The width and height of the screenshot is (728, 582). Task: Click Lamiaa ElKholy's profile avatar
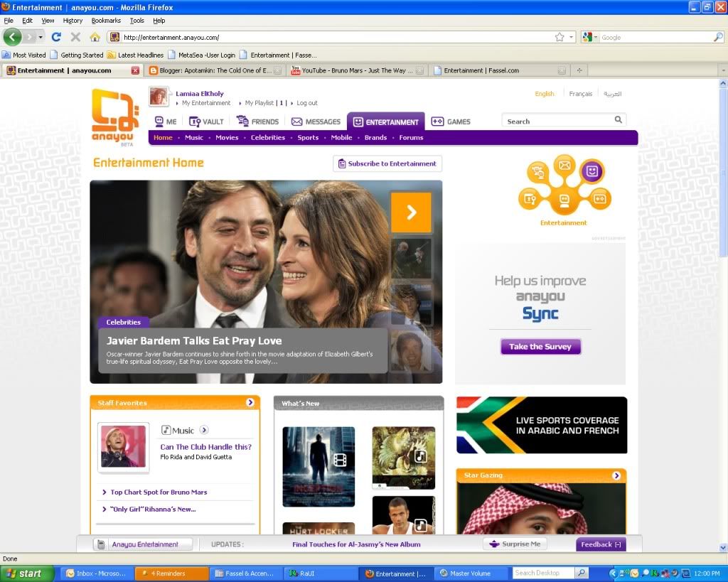tap(159, 97)
